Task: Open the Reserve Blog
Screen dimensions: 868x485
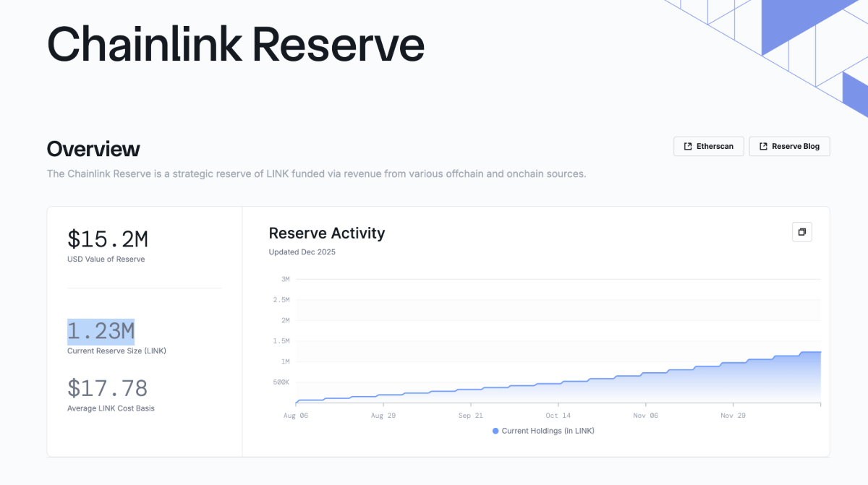Action: [789, 146]
